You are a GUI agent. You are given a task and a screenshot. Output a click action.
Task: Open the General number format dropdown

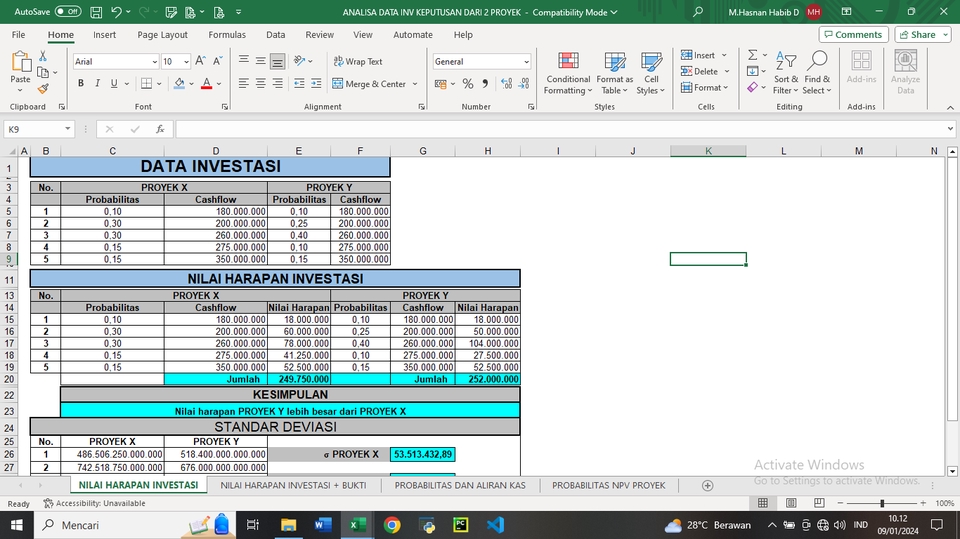526,62
